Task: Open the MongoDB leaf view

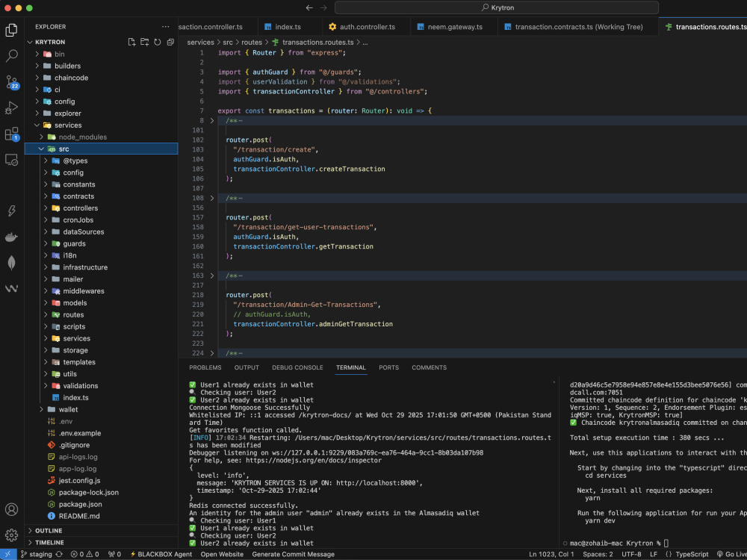Action: 11,263
